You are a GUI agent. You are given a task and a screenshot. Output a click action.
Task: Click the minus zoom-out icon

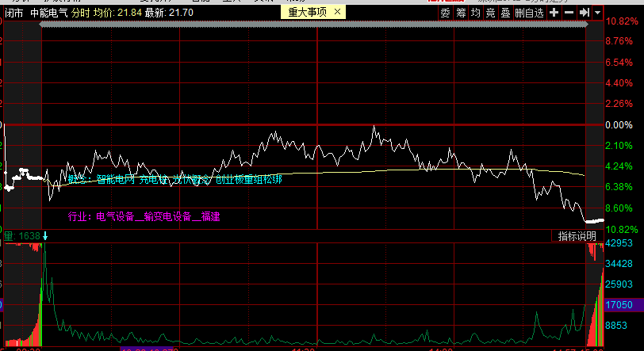point(569,13)
